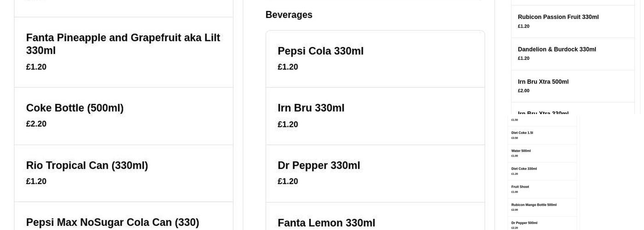Click the Beverages section heading
This screenshot has height=230, width=644.
[289, 15]
